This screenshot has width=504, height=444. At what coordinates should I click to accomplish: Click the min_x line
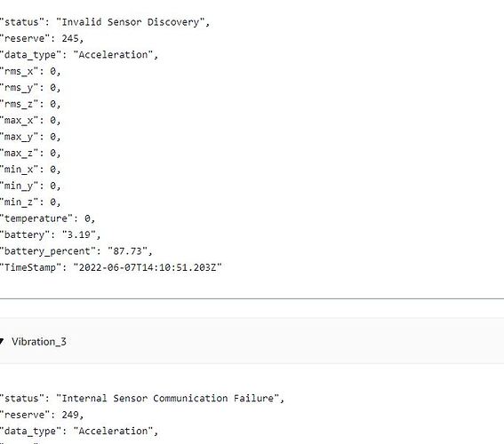click(30, 170)
